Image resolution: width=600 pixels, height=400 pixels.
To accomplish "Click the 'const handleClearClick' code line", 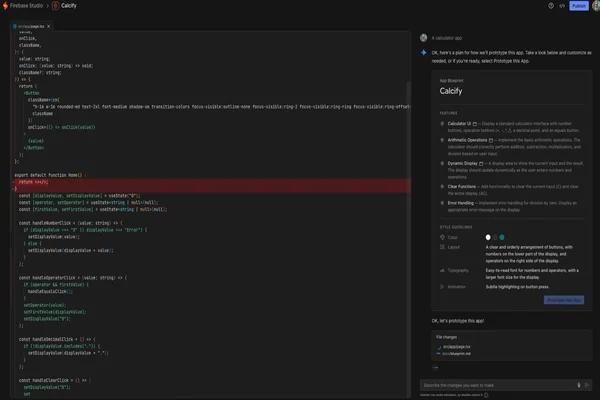I will 55,380.
